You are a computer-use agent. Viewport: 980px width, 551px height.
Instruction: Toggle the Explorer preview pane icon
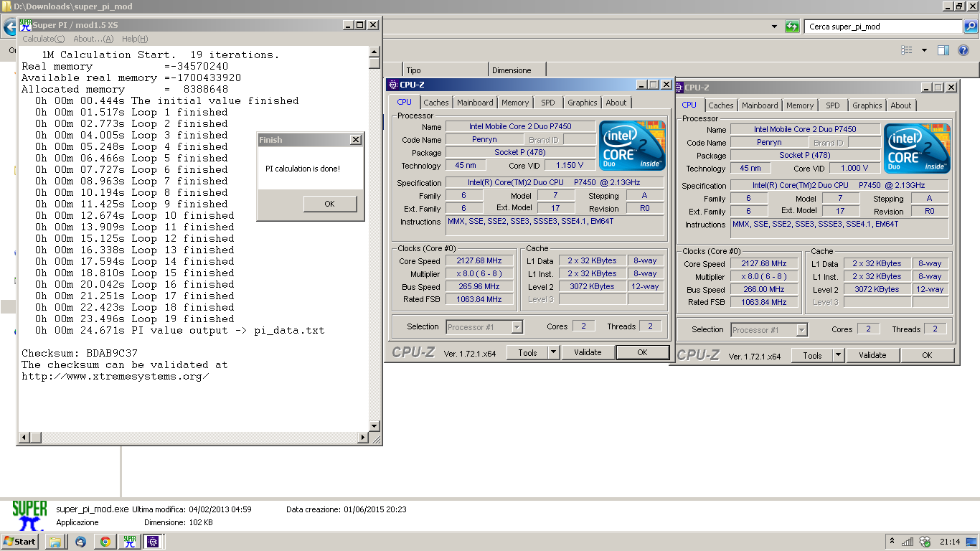pos(943,50)
